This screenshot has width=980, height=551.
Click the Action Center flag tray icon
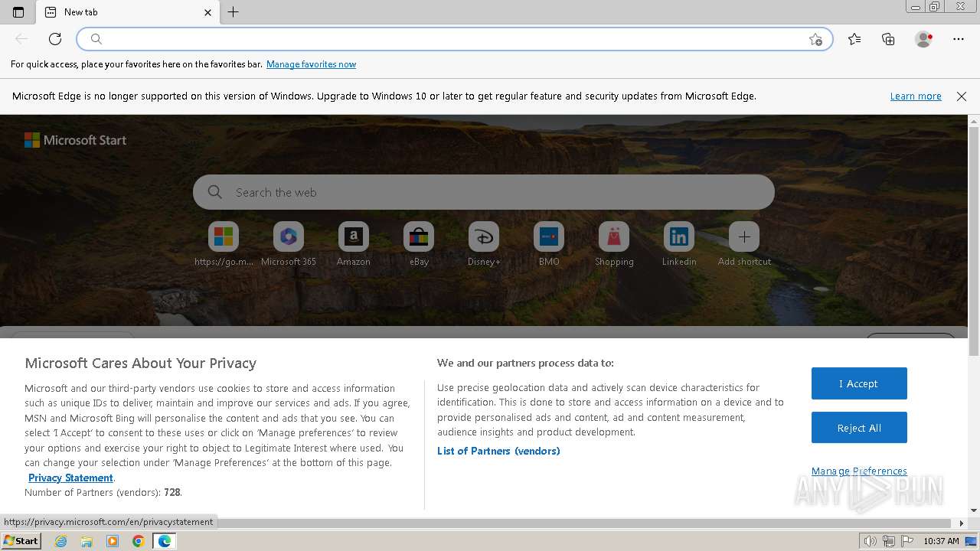click(906, 541)
